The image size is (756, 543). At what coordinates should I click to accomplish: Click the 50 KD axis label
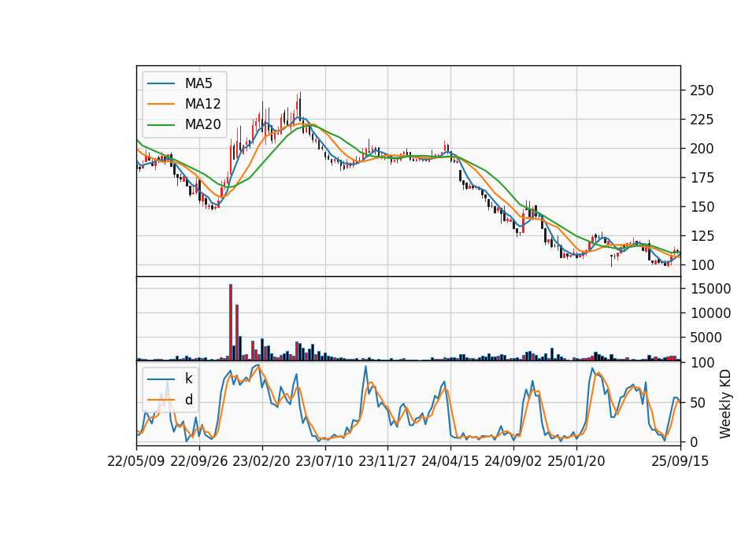(698, 403)
